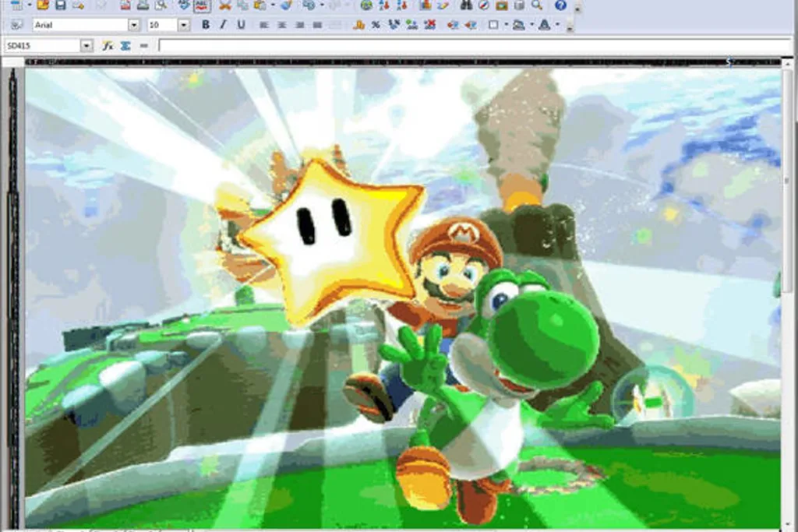Toggle Bold formatting
798x532 pixels.
click(x=206, y=24)
